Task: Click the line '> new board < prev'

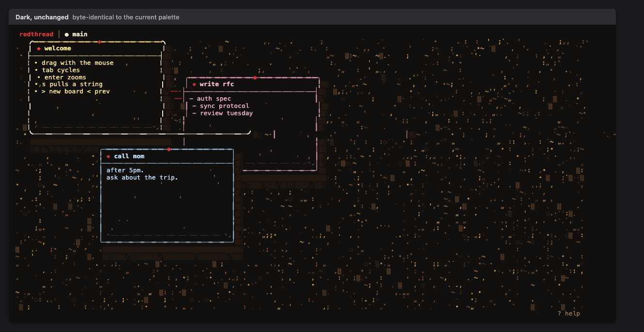Action: pos(76,91)
